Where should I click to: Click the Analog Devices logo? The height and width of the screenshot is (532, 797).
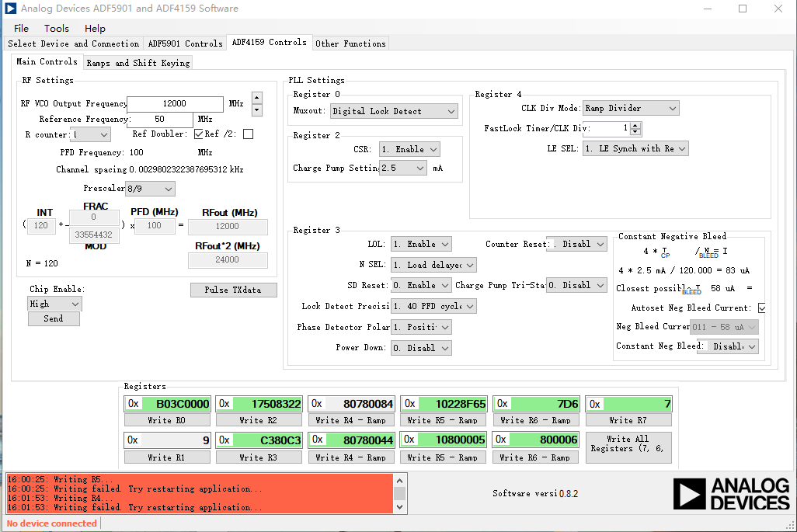[x=731, y=494]
